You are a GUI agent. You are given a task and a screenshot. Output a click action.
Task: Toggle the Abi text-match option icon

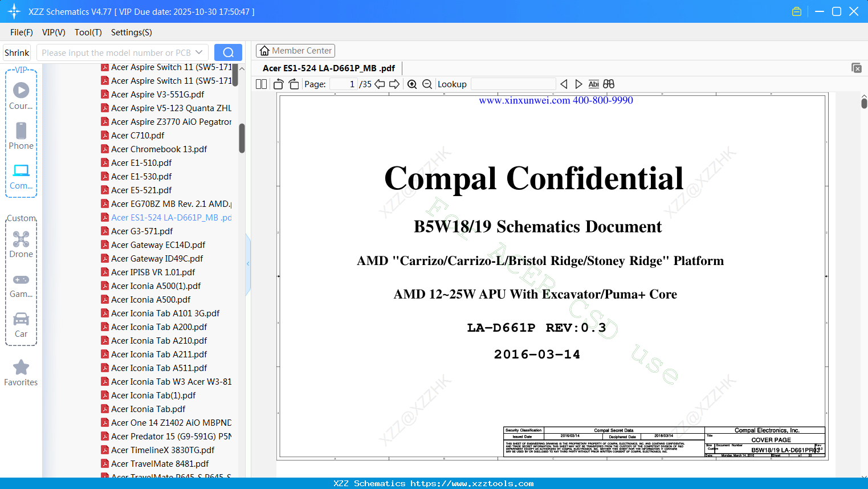(x=594, y=84)
